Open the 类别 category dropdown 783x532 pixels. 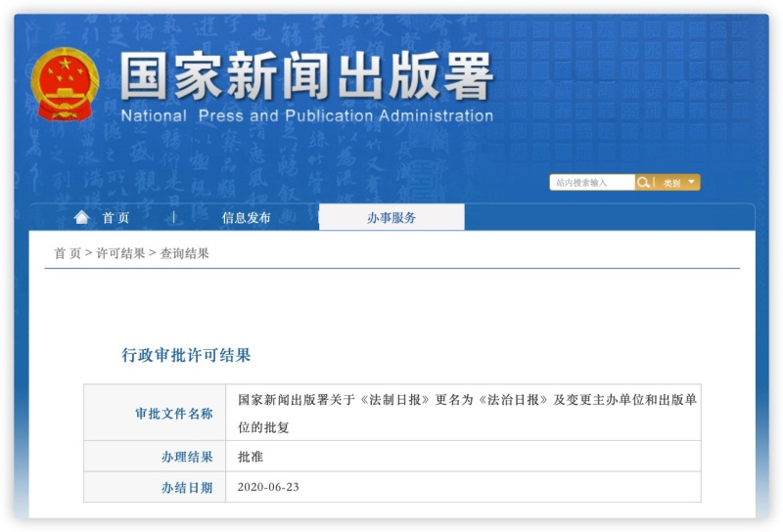coord(671,183)
